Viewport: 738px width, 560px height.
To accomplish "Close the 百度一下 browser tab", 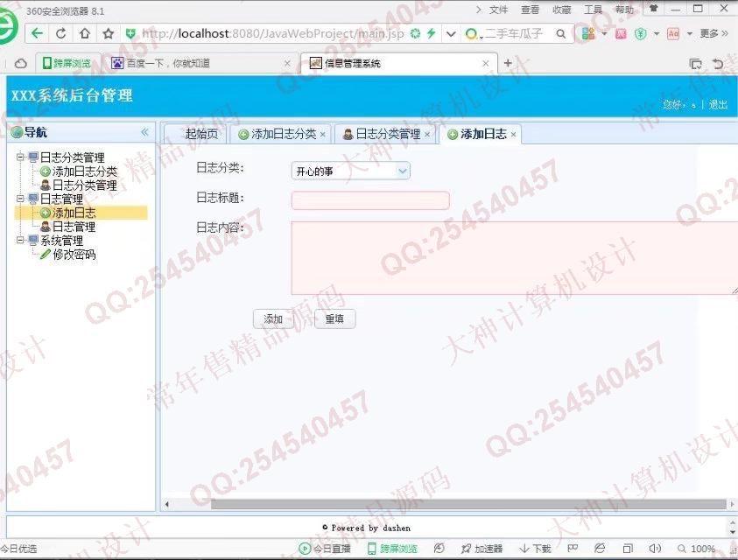I will coord(287,64).
